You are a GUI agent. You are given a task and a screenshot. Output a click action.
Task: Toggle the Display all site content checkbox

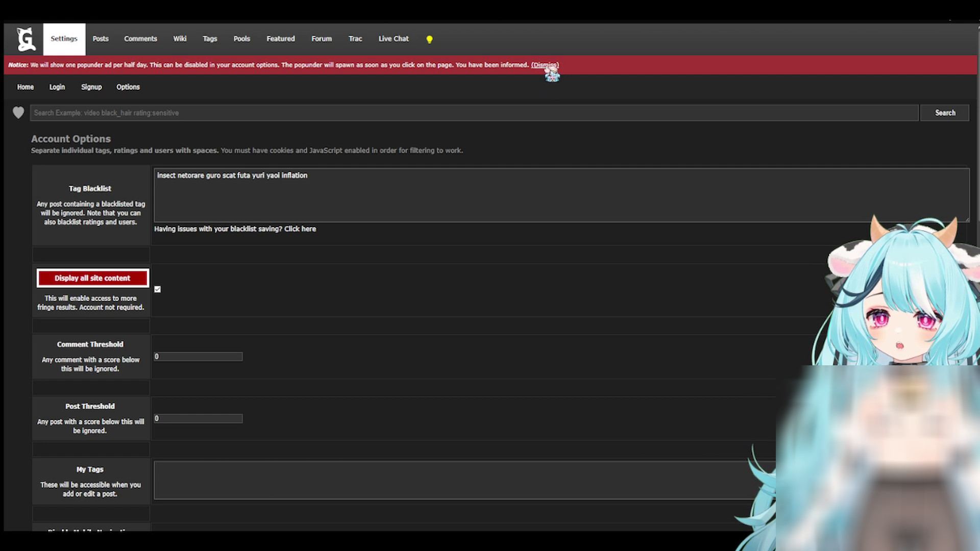pyautogui.click(x=158, y=289)
